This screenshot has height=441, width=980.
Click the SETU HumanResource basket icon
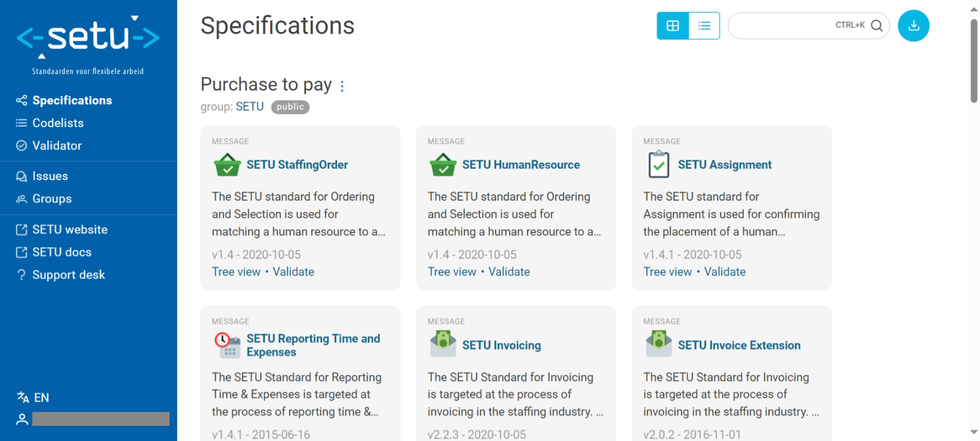tap(443, 165)
